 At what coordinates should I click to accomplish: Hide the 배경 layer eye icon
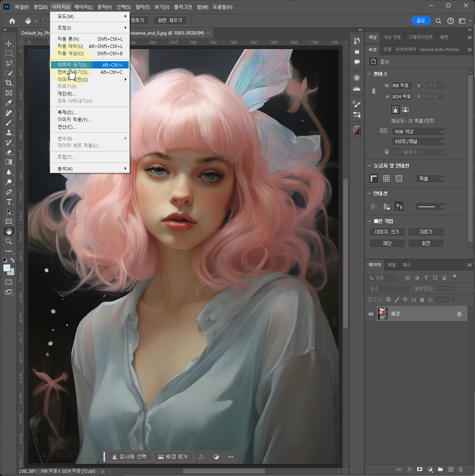[x=371, y=314]
